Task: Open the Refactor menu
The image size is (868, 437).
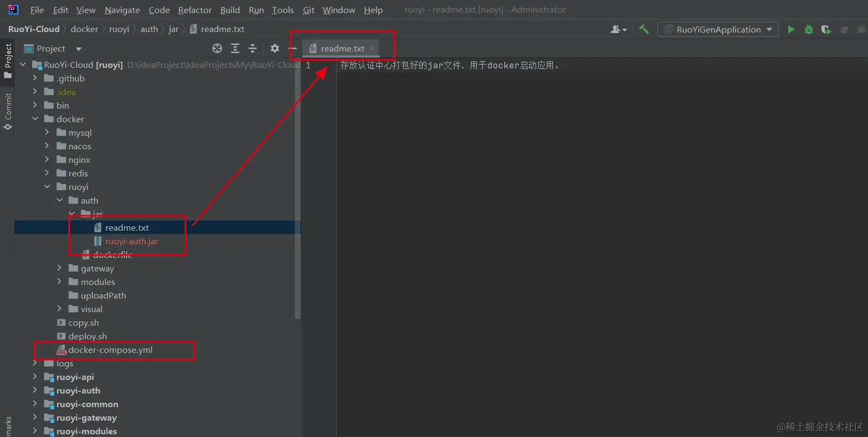Action: (x=194, y=10)
